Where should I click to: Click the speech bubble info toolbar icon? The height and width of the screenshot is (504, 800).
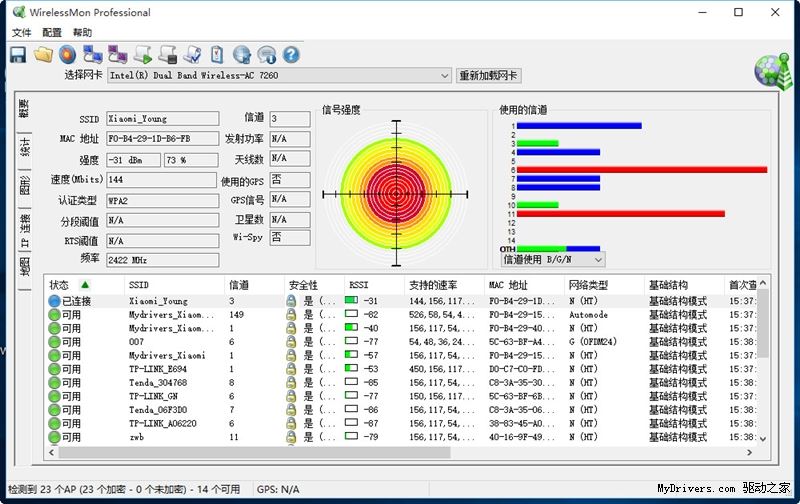pyautogui.click(x=266, y=55)
